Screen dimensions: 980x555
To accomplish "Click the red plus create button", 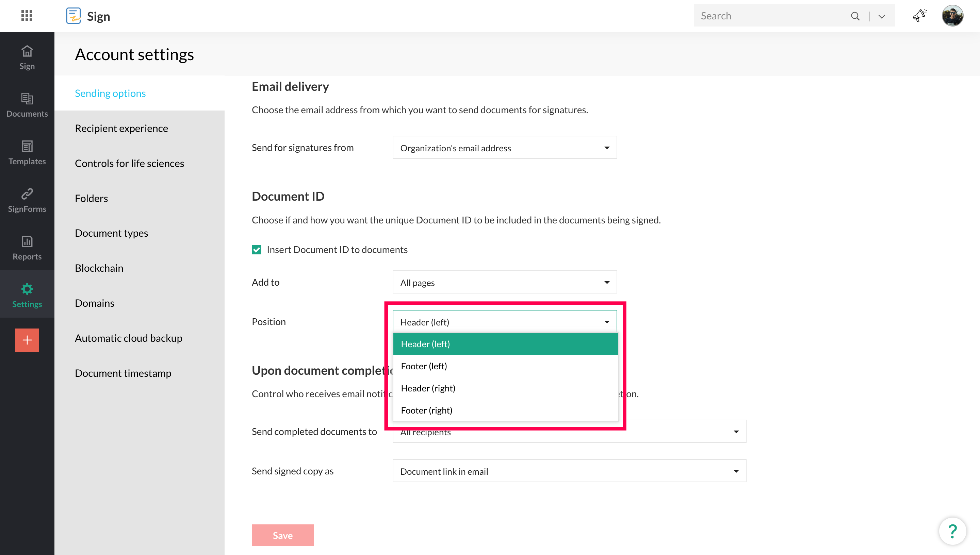I will [x=27, y=340].
